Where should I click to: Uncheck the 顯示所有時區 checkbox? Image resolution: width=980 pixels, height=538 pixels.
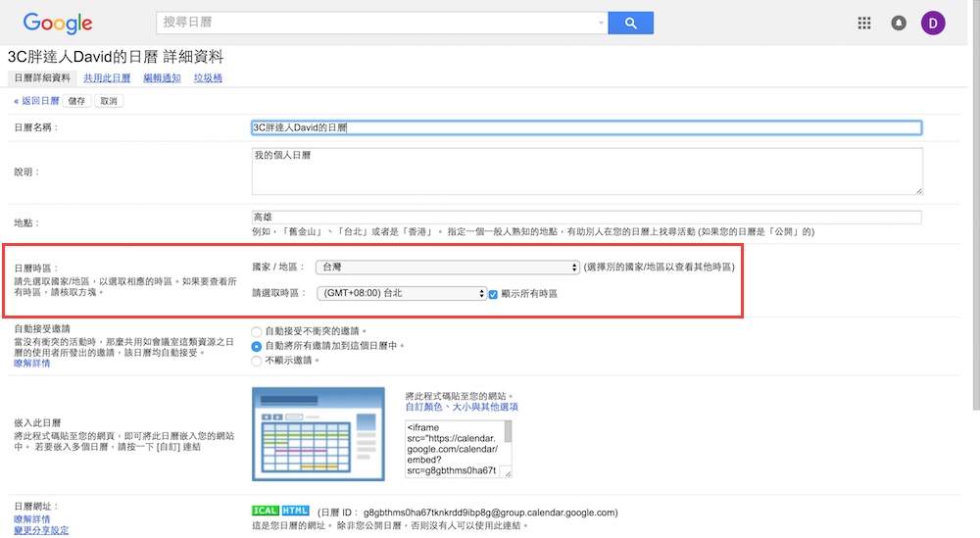(x=494, y=293)
